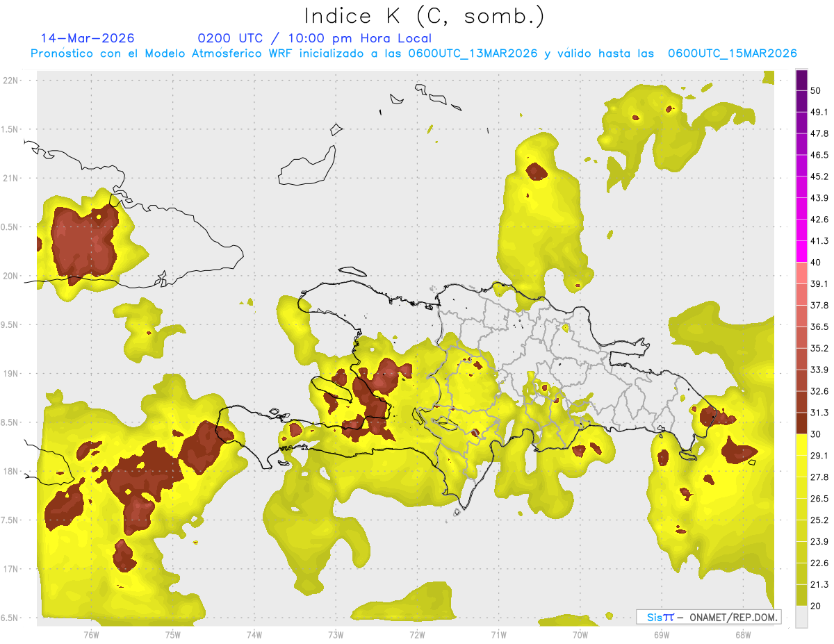Click the '32.6' color scale value
This screenshot has width=834, height=644.
(819, 391)
